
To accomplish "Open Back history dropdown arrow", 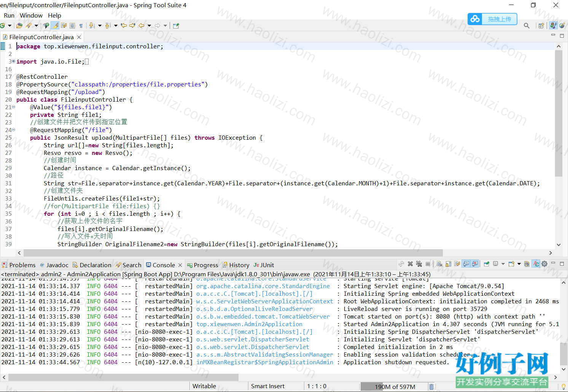I will pos(149,25).
